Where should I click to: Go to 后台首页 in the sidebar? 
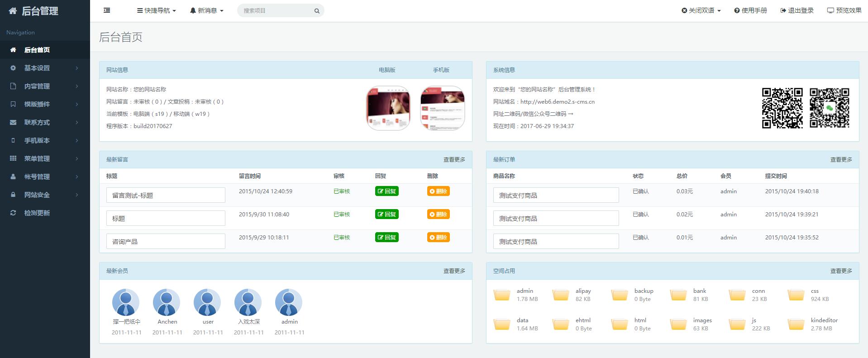[x=37, y=50]
